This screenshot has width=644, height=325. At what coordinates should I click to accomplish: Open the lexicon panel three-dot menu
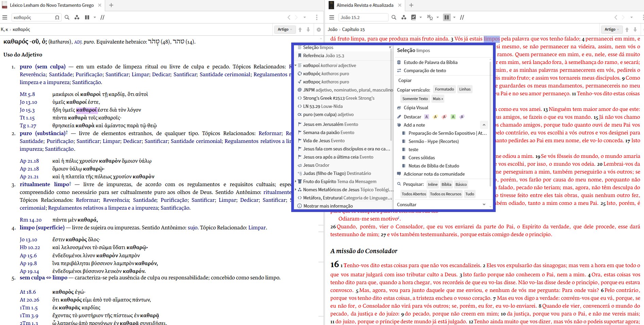(317, 17)
